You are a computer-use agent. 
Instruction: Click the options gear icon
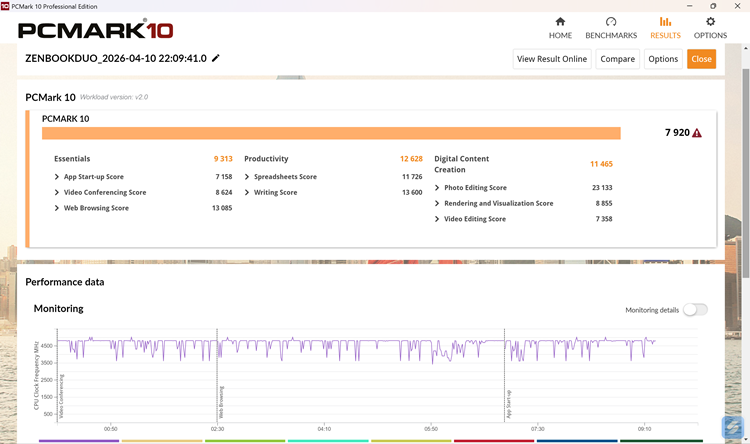pos(710,22)
